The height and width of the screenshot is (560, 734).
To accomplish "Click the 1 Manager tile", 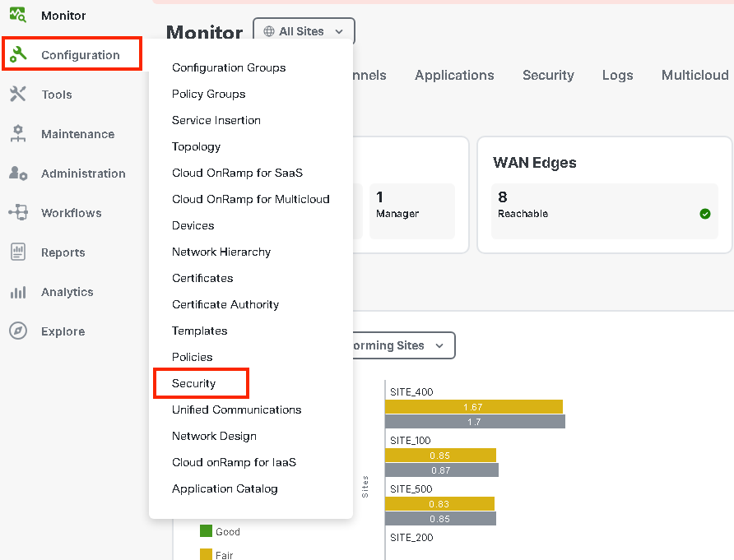I will coord(412,211).
